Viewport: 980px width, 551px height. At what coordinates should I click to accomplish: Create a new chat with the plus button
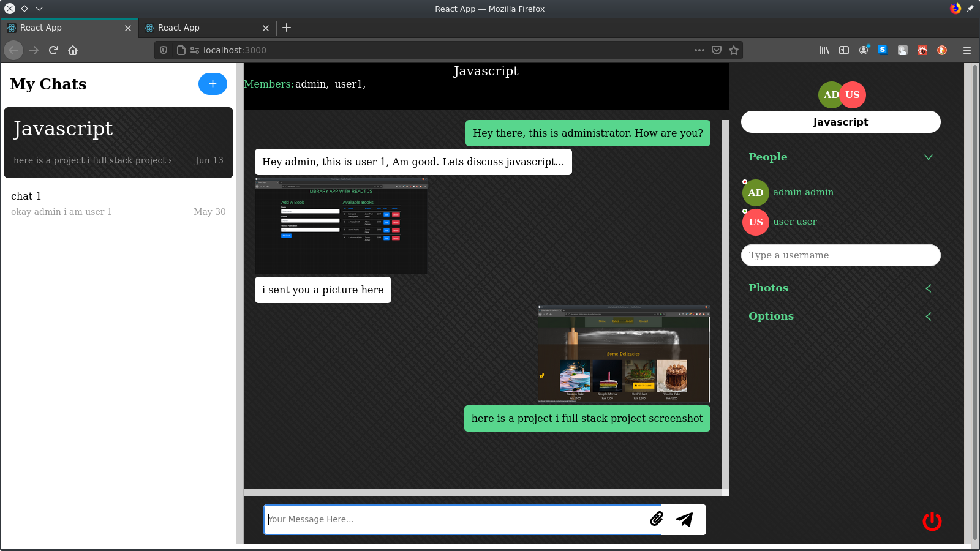point(213,84)
